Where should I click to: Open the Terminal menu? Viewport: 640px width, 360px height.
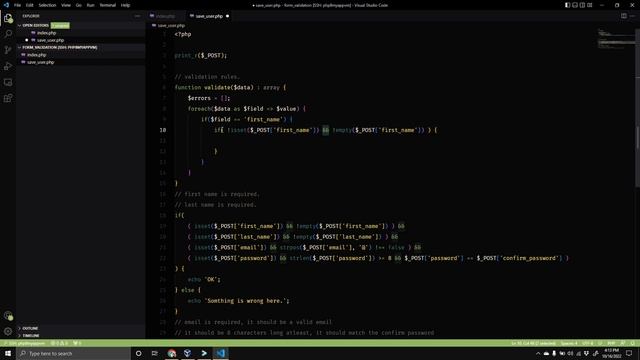pos(108,5)
